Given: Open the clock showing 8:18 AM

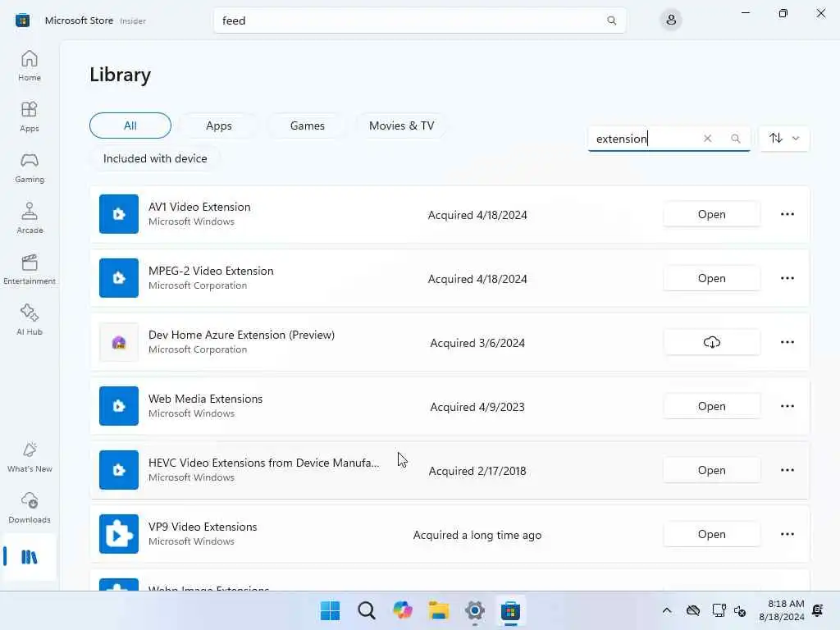Looking at the screenshot, I should click(x=781, y=610).
